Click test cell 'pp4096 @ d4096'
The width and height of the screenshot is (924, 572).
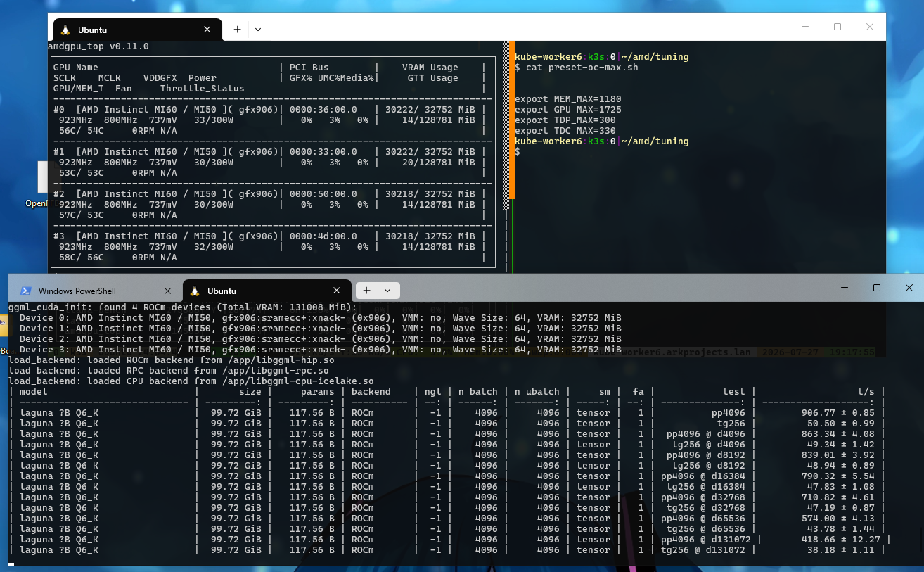705,434
